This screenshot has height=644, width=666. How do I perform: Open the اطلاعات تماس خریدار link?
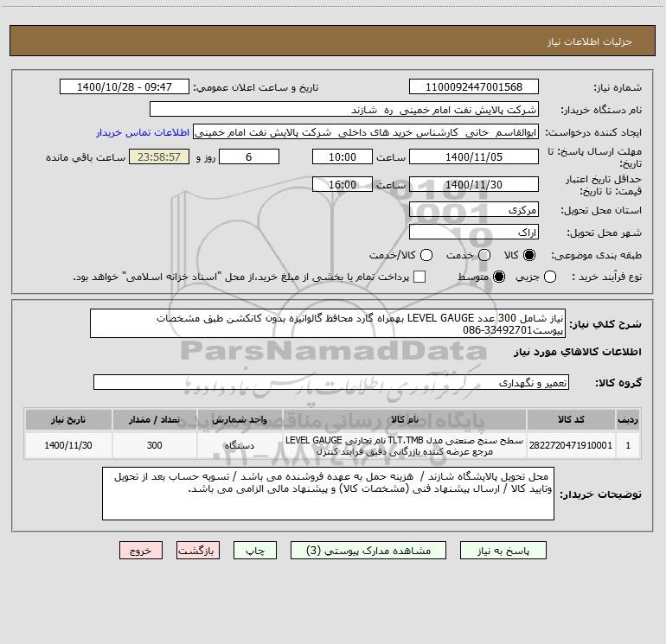(143, 132)
